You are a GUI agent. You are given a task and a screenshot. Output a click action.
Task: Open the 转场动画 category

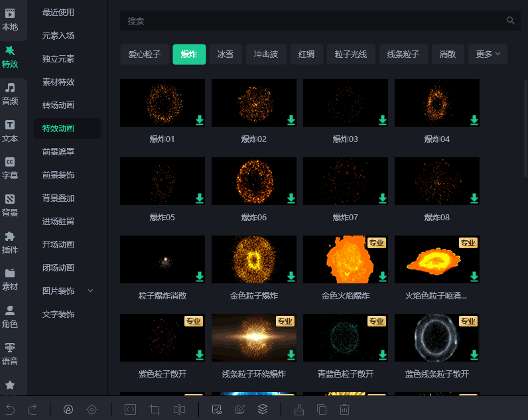[58, 105]
